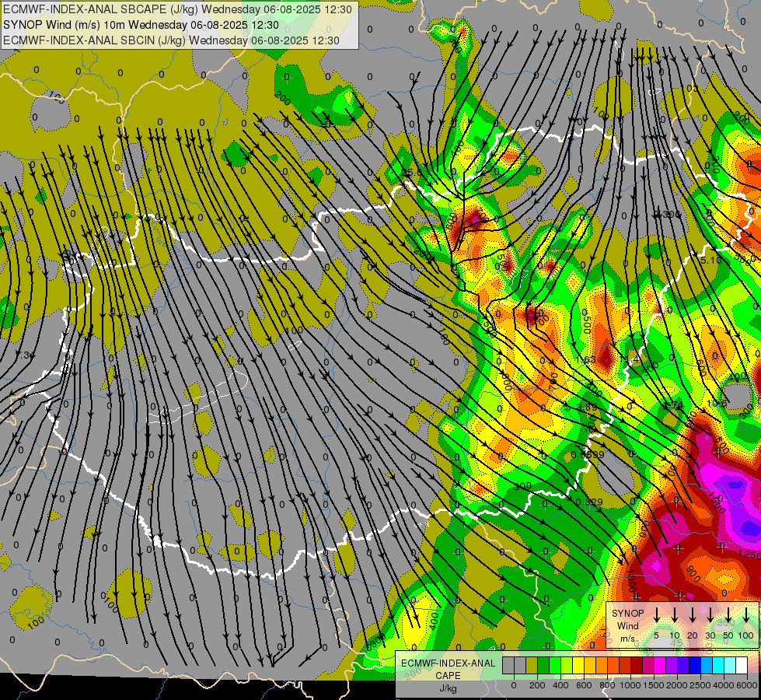Image resolution: width=761 pixels, height=700 pixels.
Task: Pick the white swatch ending the CAPE color bar
Action: point(742,665)
